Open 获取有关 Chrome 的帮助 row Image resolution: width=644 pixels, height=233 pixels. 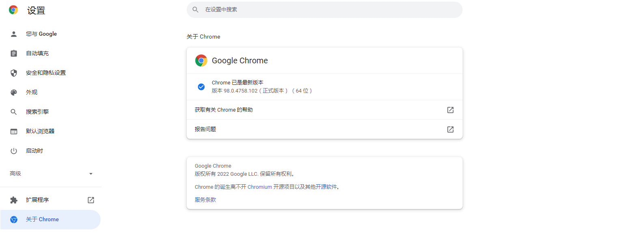(325, 110)
